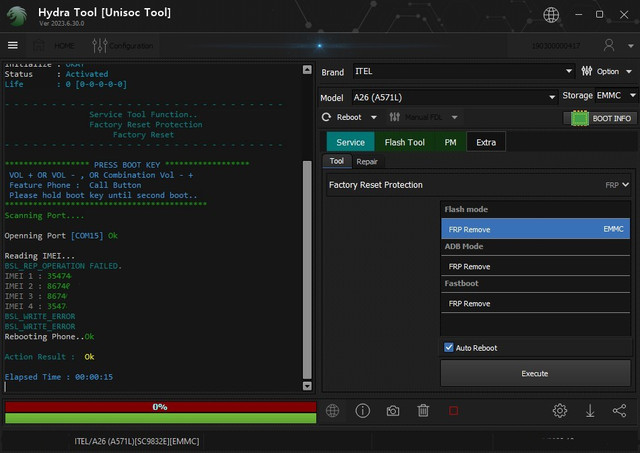Open Configuration sliders in top toolbar

pyautogui.click(x=123, y=46)
